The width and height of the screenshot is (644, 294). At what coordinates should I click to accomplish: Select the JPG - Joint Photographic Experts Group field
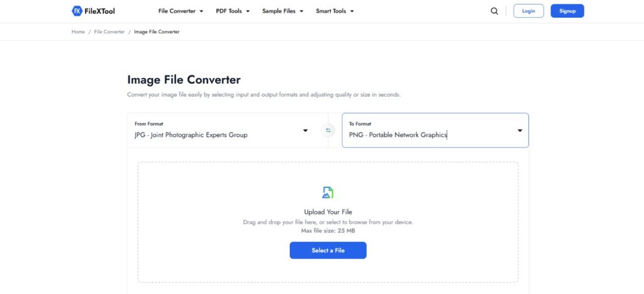(x=191, y=134)
